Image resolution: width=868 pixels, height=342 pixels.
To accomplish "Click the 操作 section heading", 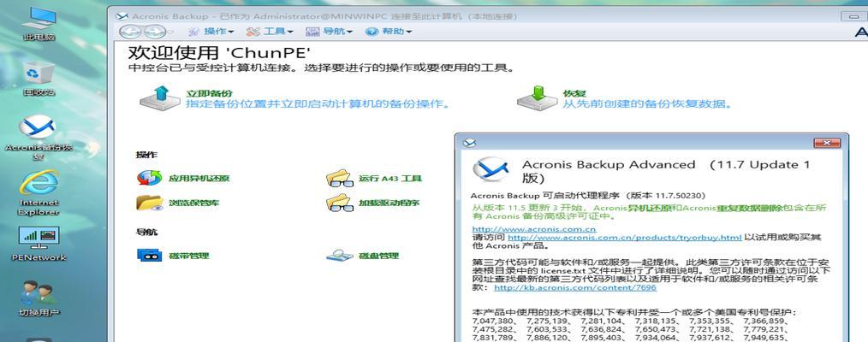I will pos(146,155).
